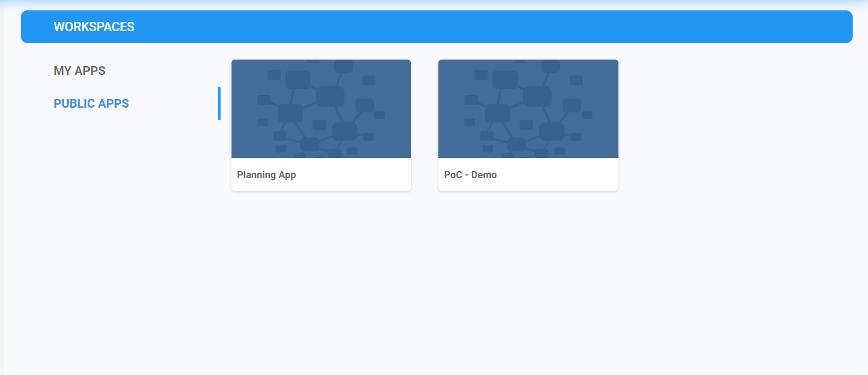This screenshot has width=868, height=375.
Task: Select the PUBLIC APPS tab
Action: pyautogui.click(x=91, y=103)
